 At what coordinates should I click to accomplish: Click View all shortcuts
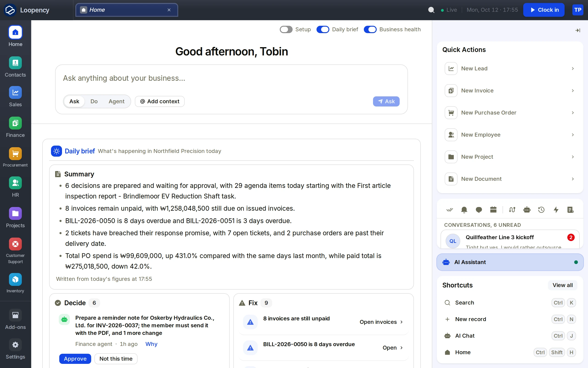click(x=563, y=285)
